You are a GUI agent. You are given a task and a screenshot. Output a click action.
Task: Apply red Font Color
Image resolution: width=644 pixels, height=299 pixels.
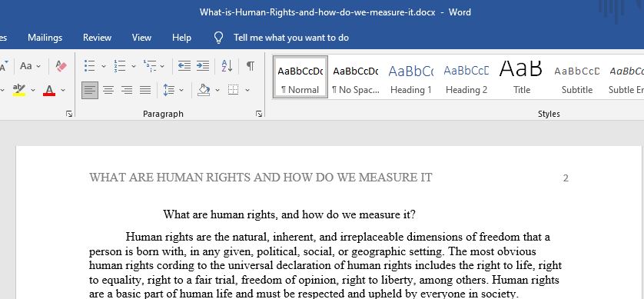49,90
